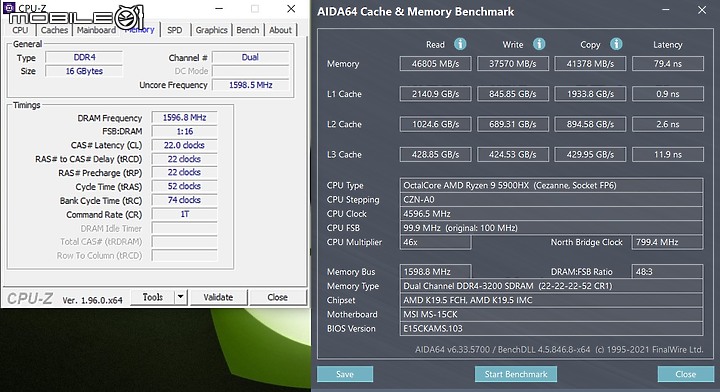Click the Memory Bus 1598.8 MHz field
Screen dimensions: 720x392
point(435,272)
